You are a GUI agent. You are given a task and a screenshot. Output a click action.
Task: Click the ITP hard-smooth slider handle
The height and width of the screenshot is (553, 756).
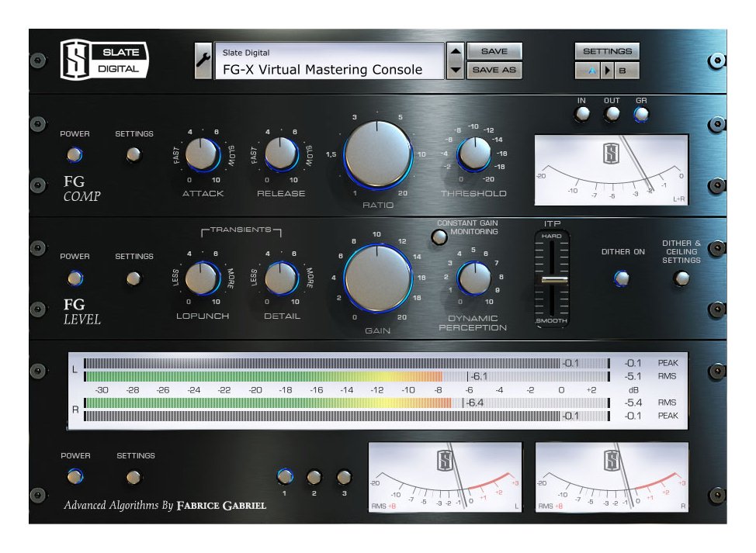pos(554,279)
